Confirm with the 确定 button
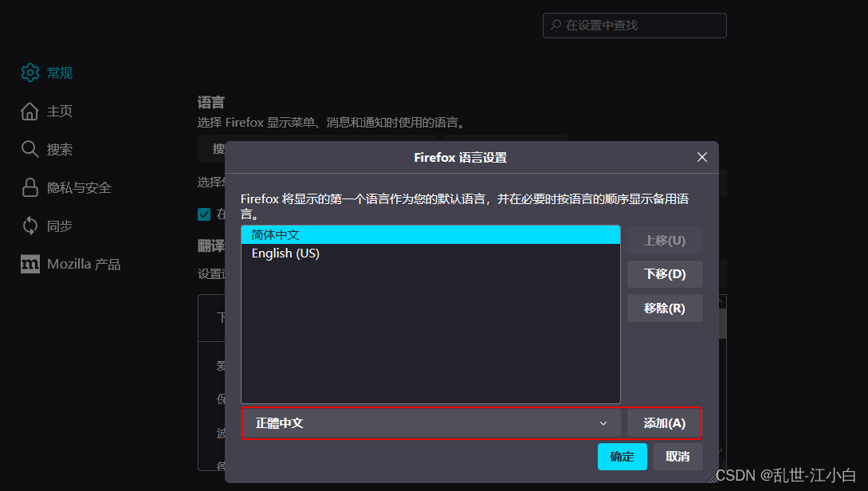This screenshot has width=868, height=491. click(x=623, y=457)
